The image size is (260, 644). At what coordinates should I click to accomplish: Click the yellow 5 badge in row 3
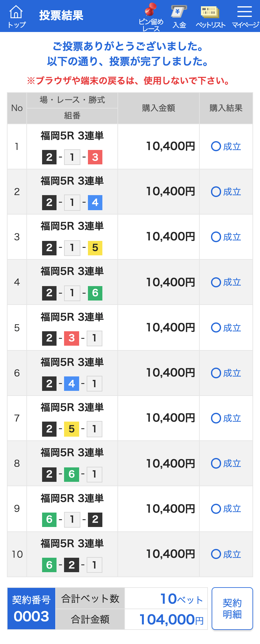95,247
